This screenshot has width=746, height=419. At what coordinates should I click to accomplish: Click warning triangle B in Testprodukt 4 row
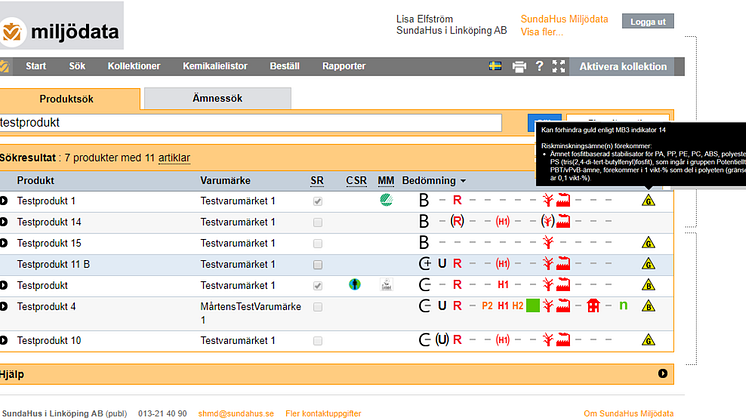[x=648, y=306]
